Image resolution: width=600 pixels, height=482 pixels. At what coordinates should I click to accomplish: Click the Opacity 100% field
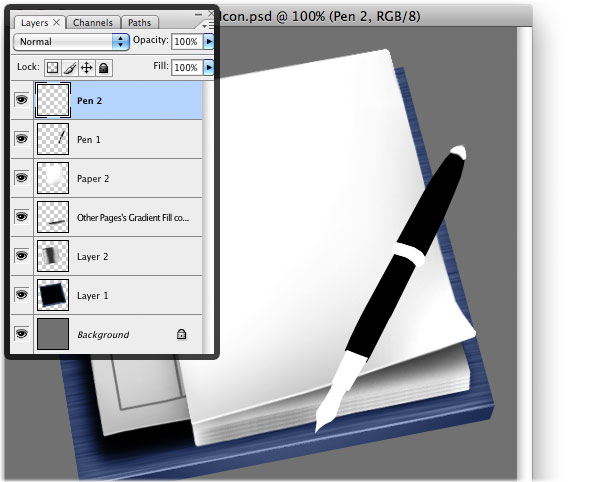[x=187, y=41]
